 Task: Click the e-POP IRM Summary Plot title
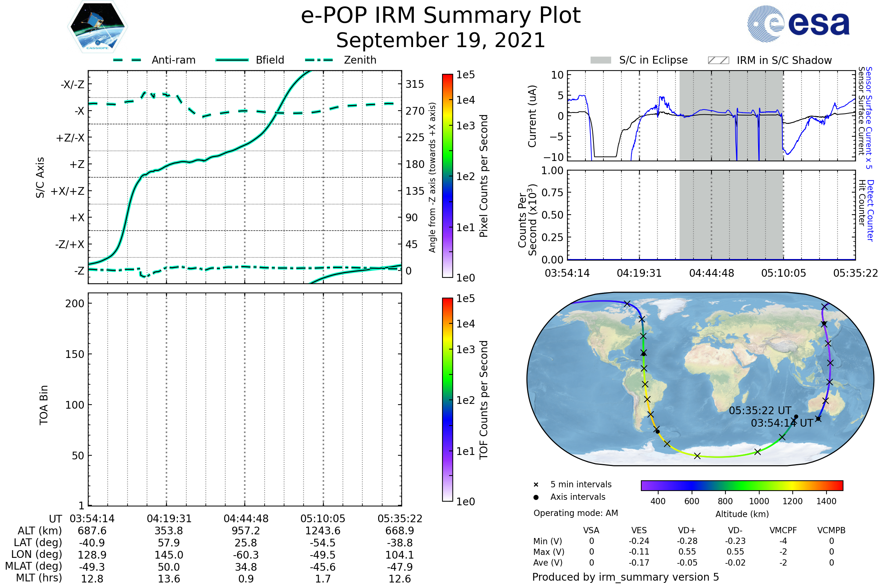(441, 16)
